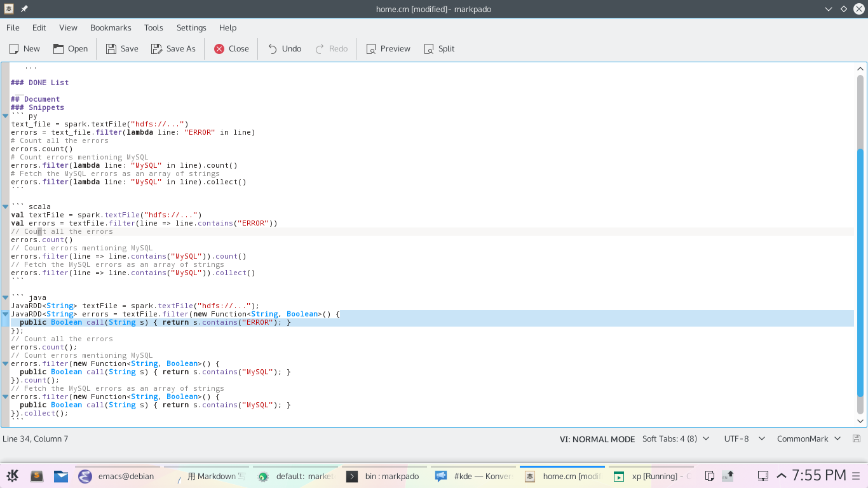
Task: Switch to the 'default: market' taskbar entry
Action: 295,476
